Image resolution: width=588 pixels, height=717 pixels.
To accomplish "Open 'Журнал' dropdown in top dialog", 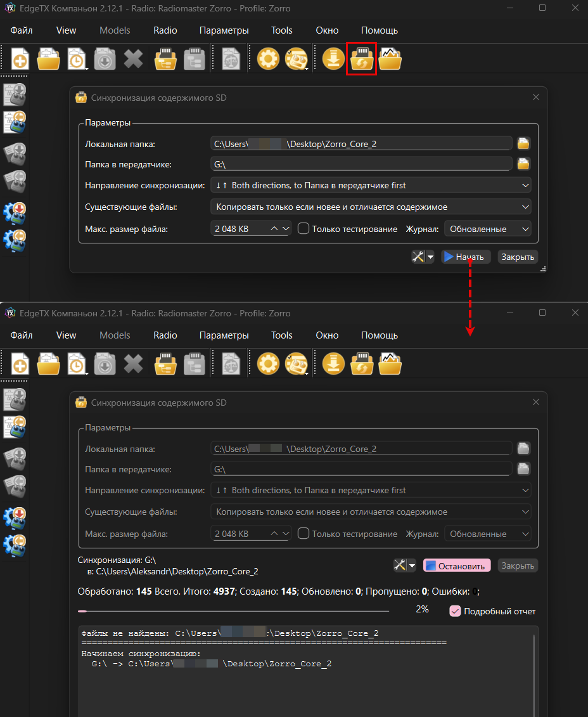I will (x=487, y=229).
